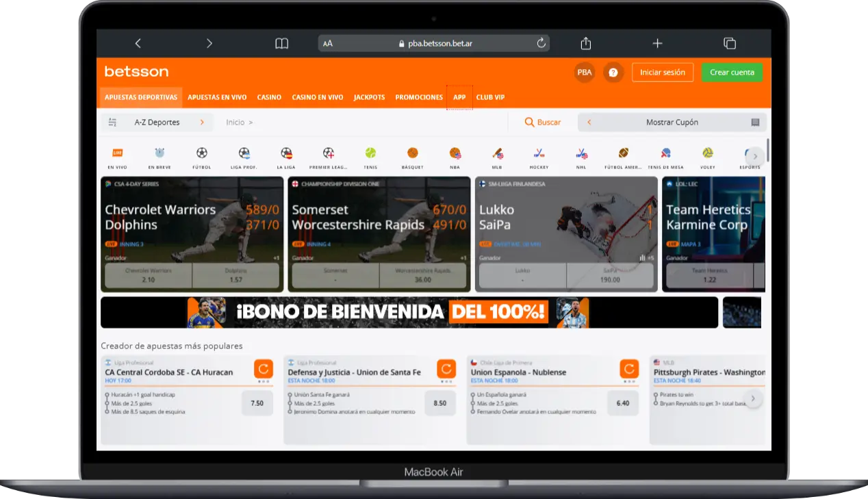Open the AA reader text settings

point(328,43)
